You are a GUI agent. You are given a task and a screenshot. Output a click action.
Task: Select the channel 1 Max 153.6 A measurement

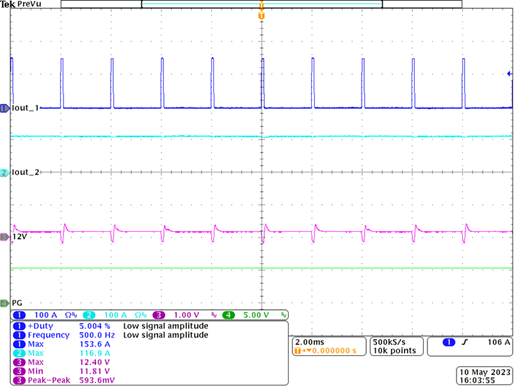[x=62, y=344]
